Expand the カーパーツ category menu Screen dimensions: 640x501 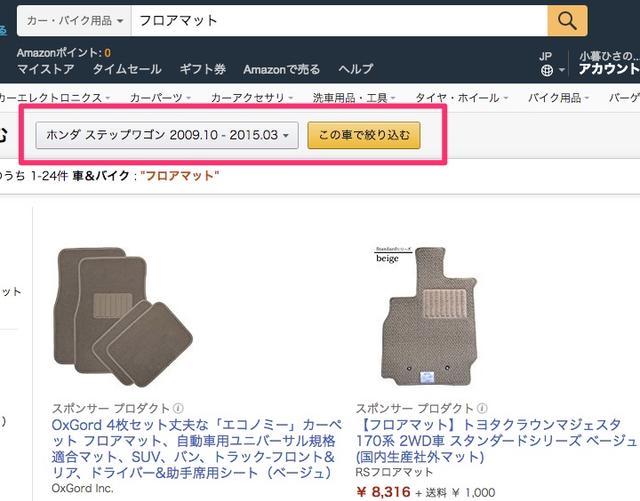tap(160, 98)
